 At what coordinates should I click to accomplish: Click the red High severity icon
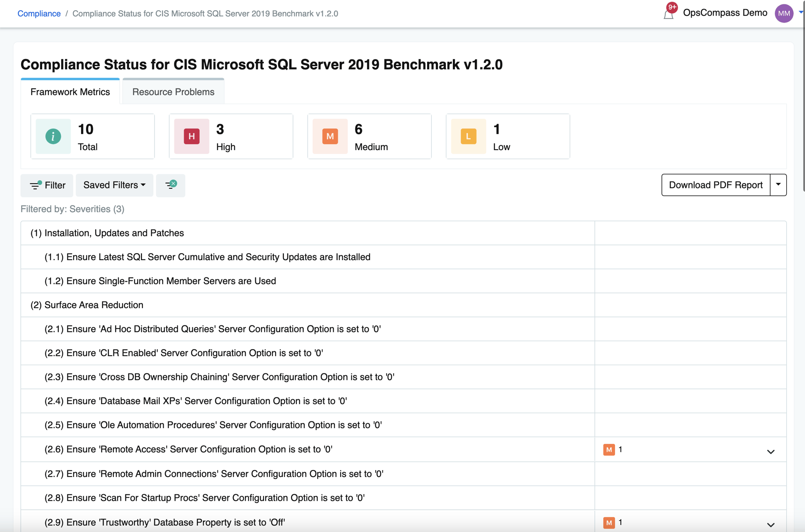click(x=191, y=136)
